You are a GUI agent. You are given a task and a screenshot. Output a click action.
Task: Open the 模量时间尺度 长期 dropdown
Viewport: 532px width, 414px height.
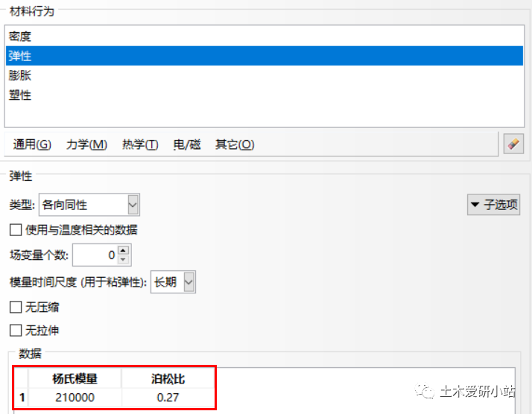click(173, 281)
